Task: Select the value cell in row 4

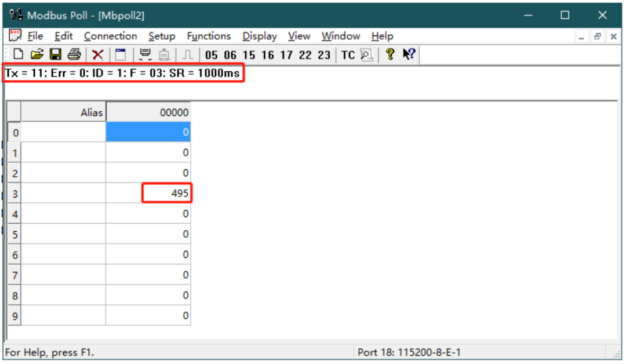Action: click(x=148, y=214)
